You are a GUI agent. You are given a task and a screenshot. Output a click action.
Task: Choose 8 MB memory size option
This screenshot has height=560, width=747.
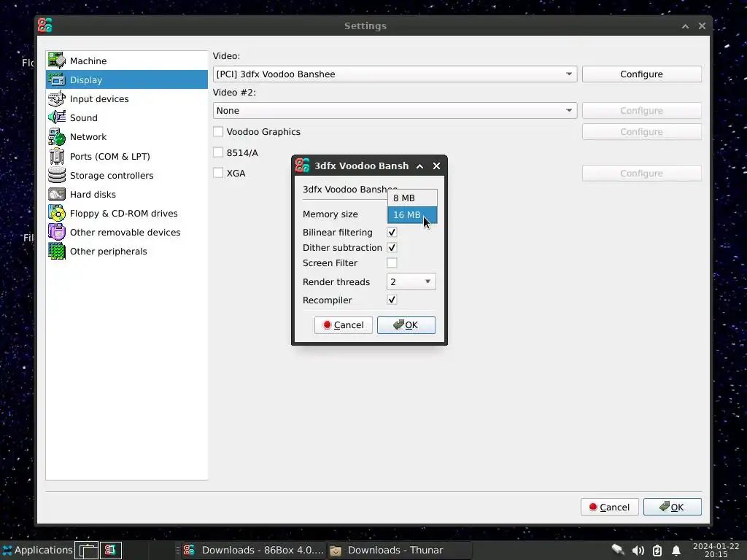tap(412, 198)
